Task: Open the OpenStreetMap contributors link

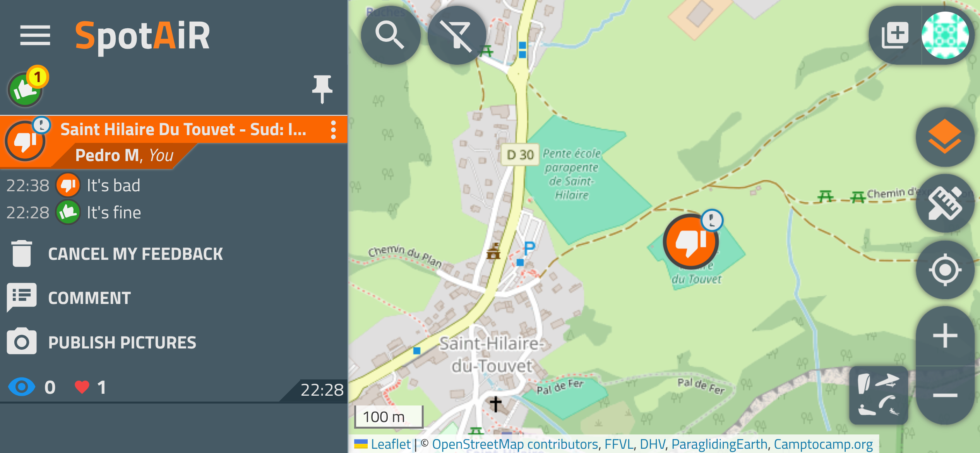Action: 515,444
